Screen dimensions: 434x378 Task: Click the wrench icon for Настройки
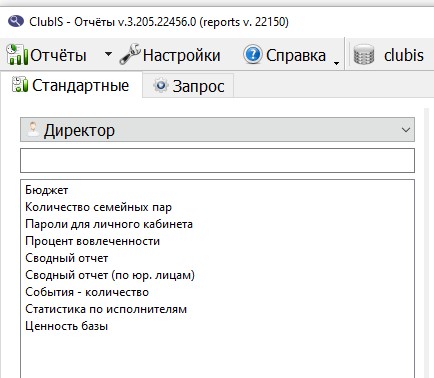pos(130,54)
